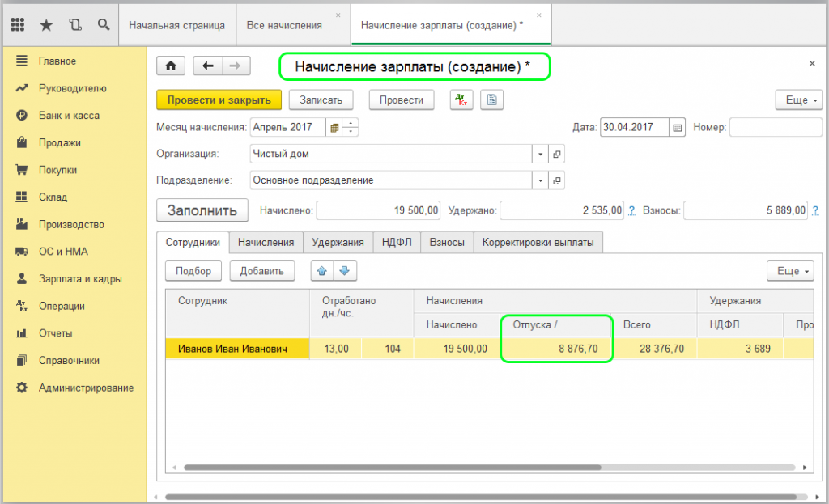This screenshot has height=504, width=829.
Task: Open the history icon in top bar
Action: [x=75, y=25]
